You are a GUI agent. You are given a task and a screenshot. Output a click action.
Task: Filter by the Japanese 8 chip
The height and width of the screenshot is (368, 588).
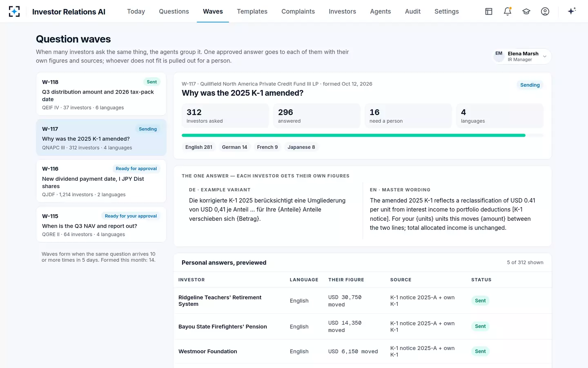coord(301,147)
